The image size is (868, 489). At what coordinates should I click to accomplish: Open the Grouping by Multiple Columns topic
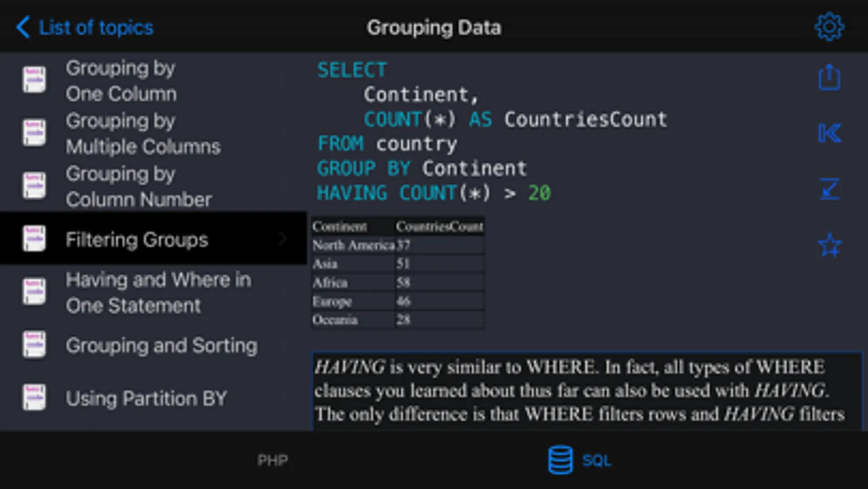(x=153, y=133)
